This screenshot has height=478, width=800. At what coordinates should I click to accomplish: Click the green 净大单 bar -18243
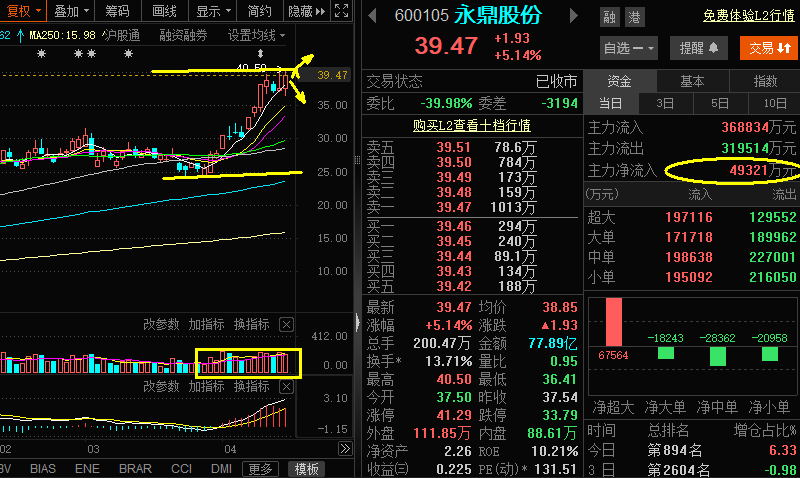coord(666,353)
